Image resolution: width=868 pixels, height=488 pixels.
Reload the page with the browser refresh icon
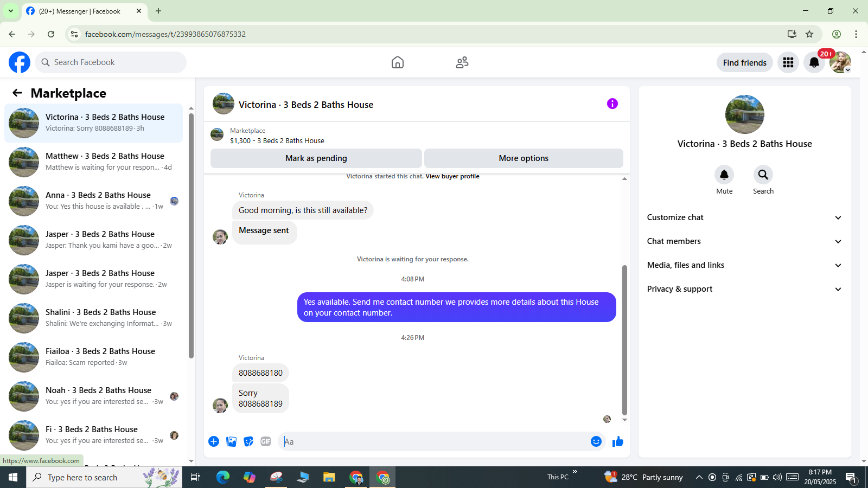51,34
